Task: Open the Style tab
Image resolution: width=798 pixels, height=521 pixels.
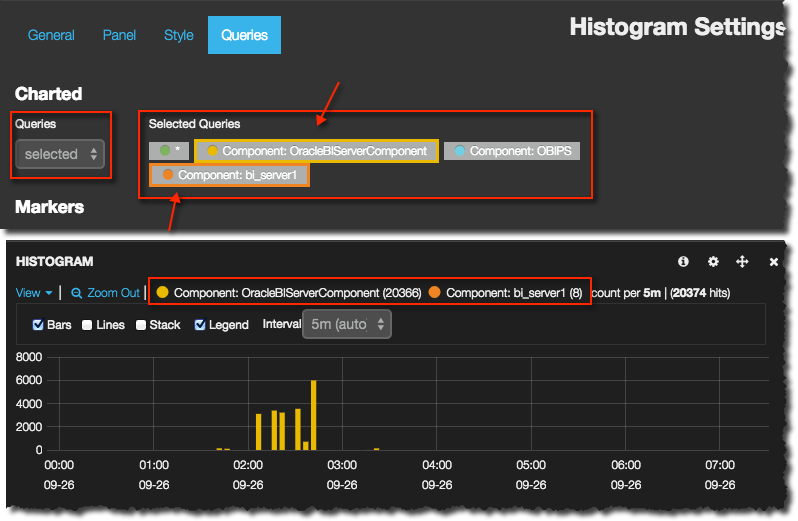Action: point(179,35)
